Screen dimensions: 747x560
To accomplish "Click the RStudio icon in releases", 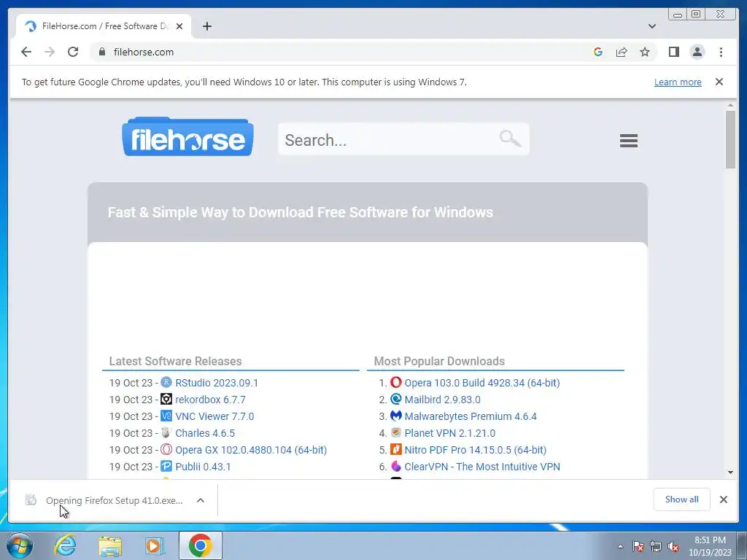I will [166, 382].
